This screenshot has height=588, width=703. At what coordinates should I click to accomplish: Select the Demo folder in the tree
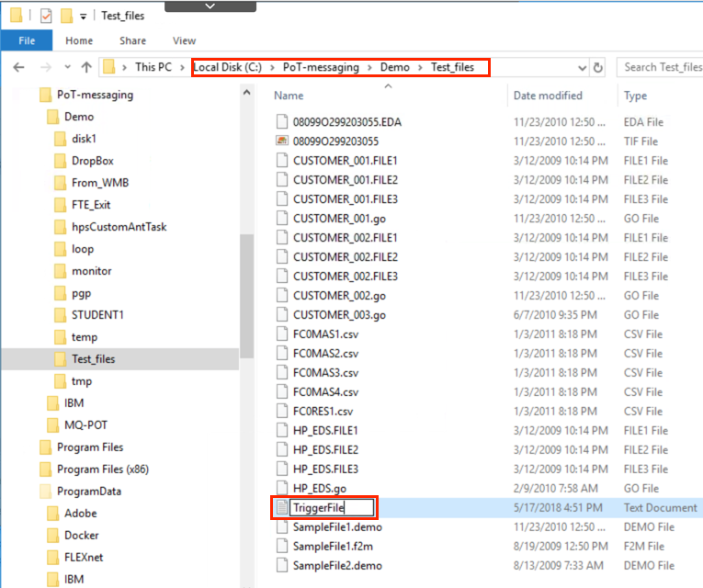79,117
